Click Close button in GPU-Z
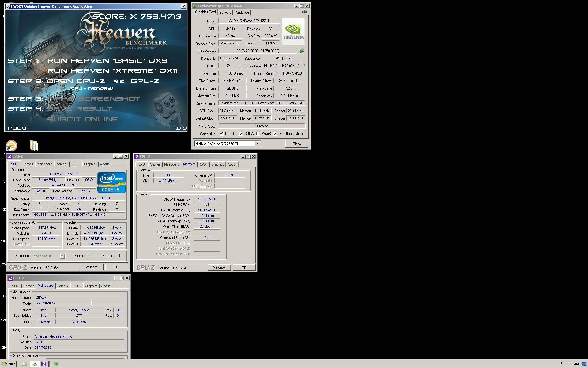The width and height of the screenshot is (588, 368). tap(296, 144)
